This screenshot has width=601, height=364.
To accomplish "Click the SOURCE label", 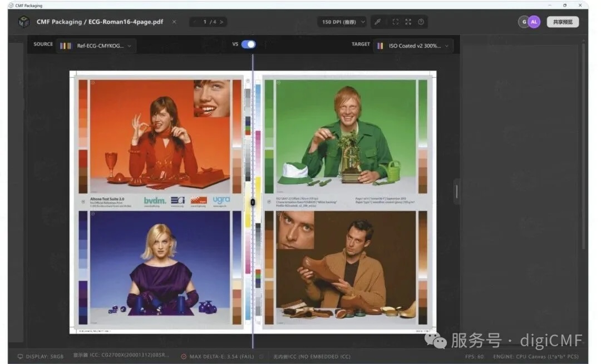I will pos(43,44).
